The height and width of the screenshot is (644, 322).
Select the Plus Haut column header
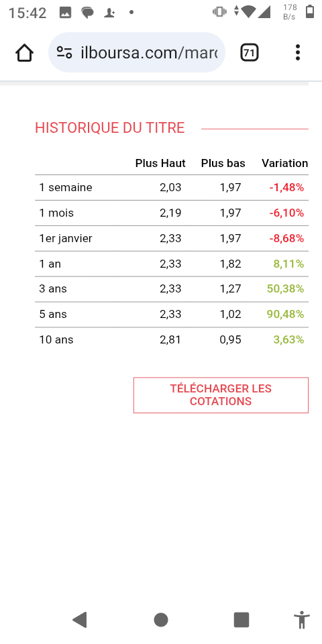(160, 163)
